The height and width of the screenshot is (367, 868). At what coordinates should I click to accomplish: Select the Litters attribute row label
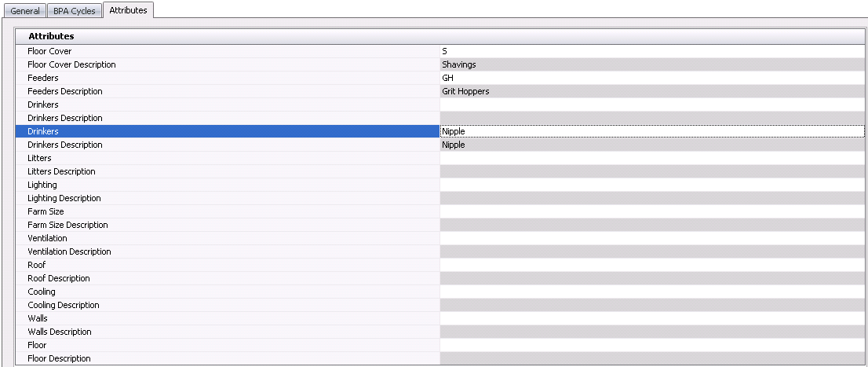point(39,158)
